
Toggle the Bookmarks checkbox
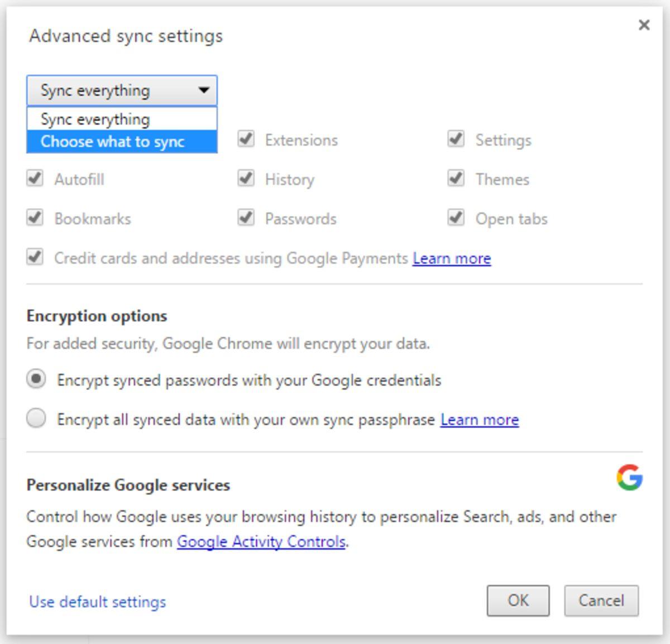(35, 218)
